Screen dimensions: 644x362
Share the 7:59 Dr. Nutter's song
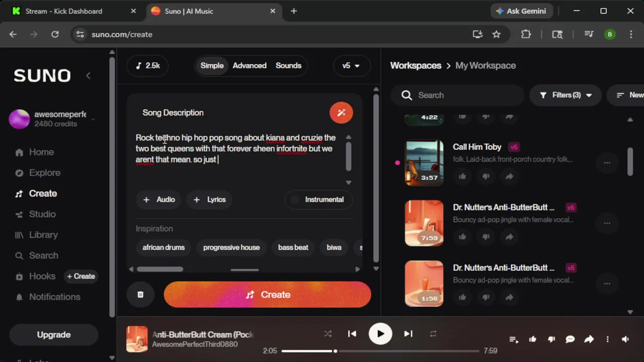[509, 237]
